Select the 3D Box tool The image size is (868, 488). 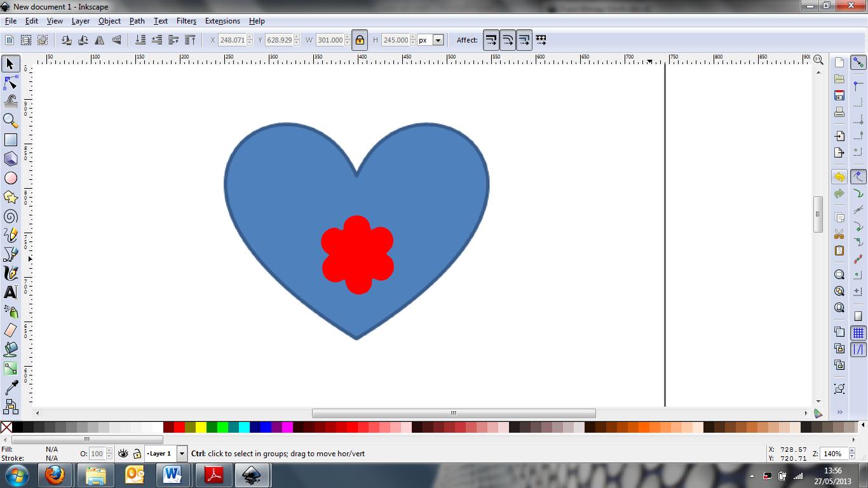pyautogui.click(x=10, y=159)
